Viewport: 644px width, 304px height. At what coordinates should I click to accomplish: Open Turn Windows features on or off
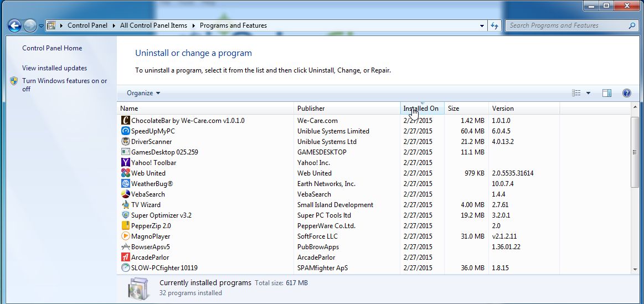64,85
